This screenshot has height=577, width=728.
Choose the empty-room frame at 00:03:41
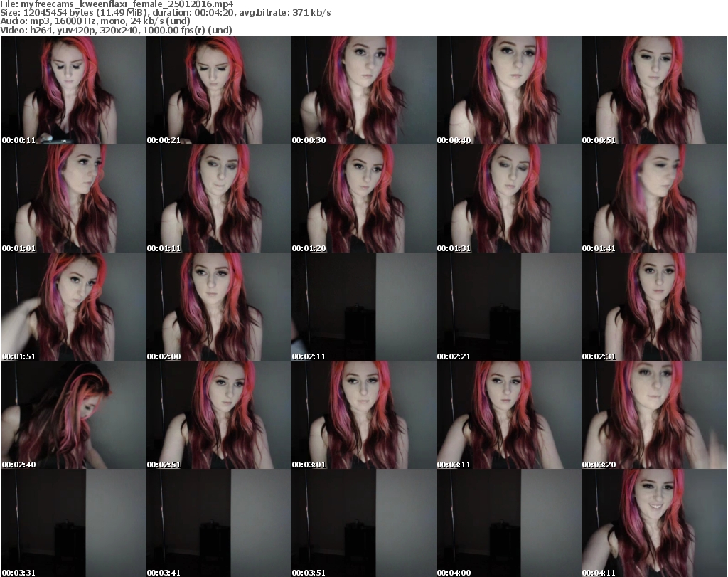pos(219,523)
